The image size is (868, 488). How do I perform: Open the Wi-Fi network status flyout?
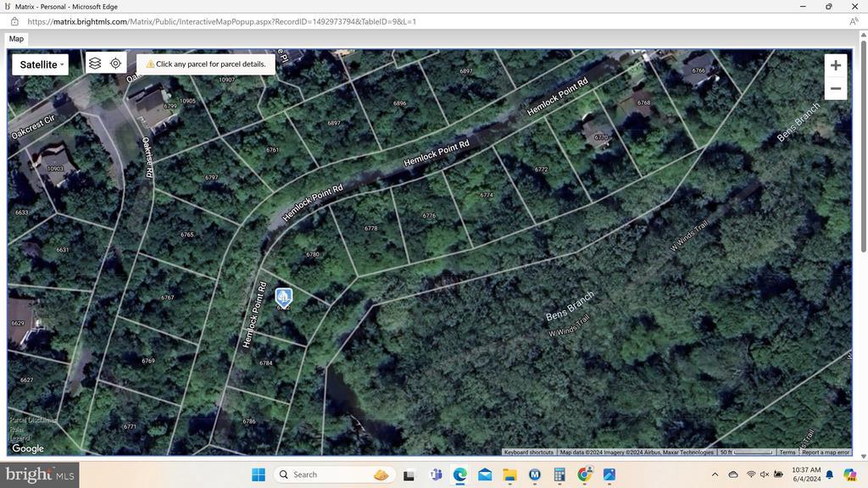click(x=751, y=474)
